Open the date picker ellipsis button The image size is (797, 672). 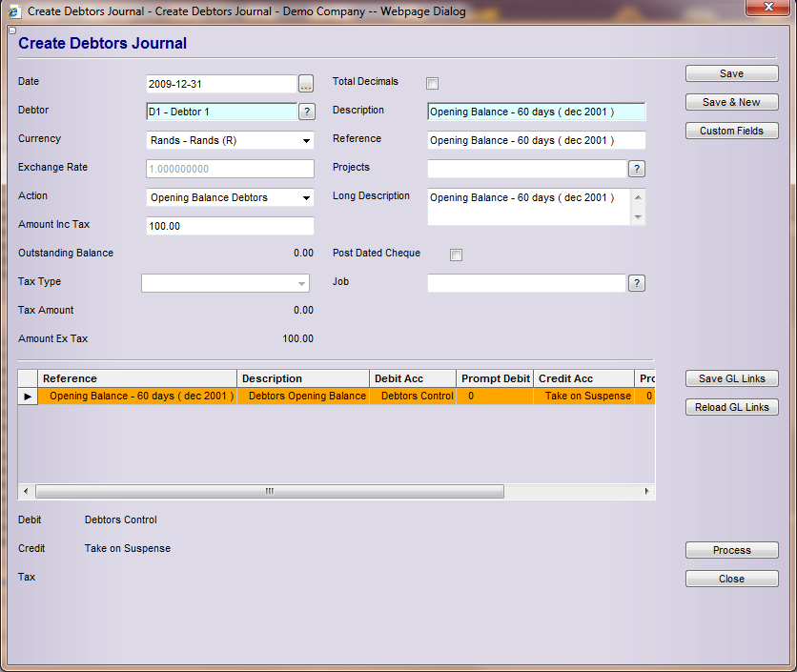click(306, 83)
